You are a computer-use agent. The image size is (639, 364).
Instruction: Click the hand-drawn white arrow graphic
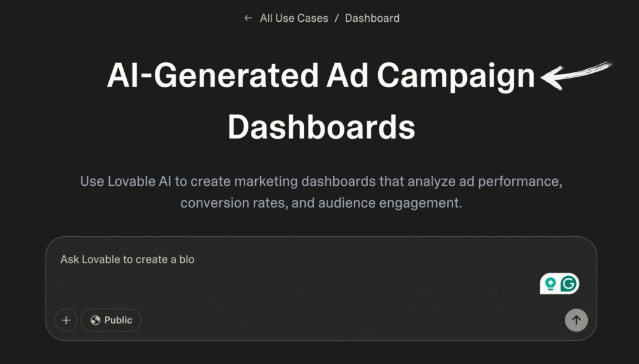pos(577,75)
